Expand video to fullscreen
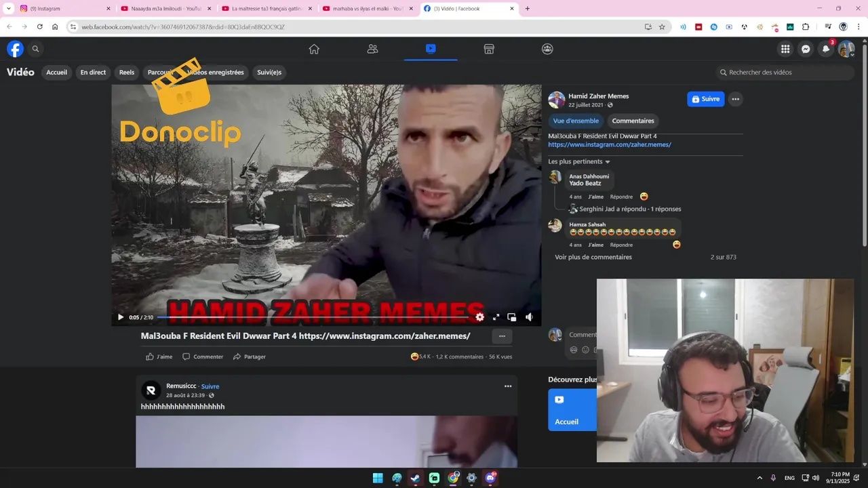This screenshot has width=868, height=488. [496, 317]
